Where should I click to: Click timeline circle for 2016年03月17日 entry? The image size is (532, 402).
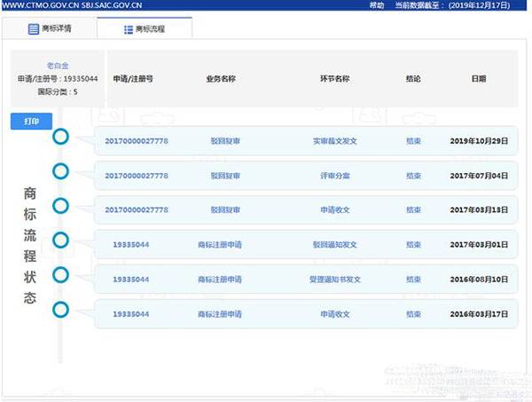tap(60, 309)
